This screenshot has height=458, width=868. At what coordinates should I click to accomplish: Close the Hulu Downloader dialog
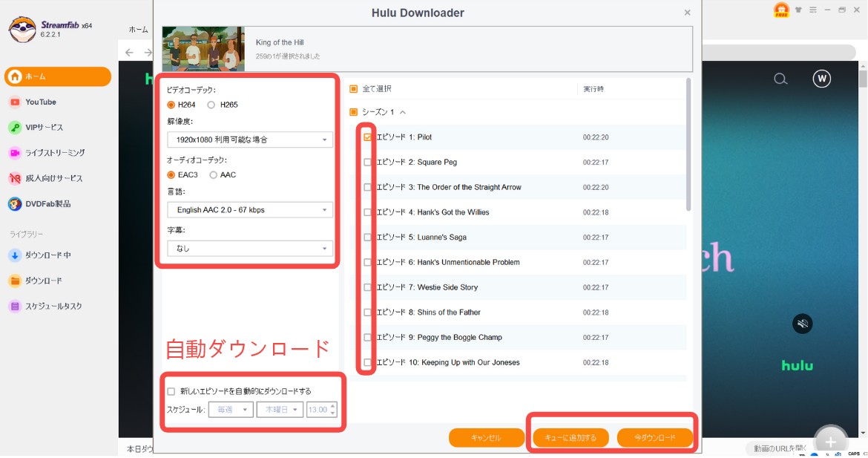(687, 13)
